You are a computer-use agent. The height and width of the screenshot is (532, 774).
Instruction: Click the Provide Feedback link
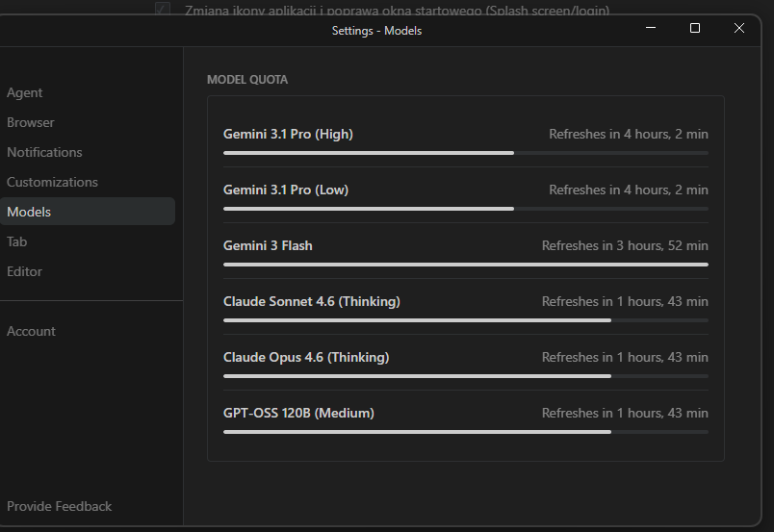(x=60, y=506)
